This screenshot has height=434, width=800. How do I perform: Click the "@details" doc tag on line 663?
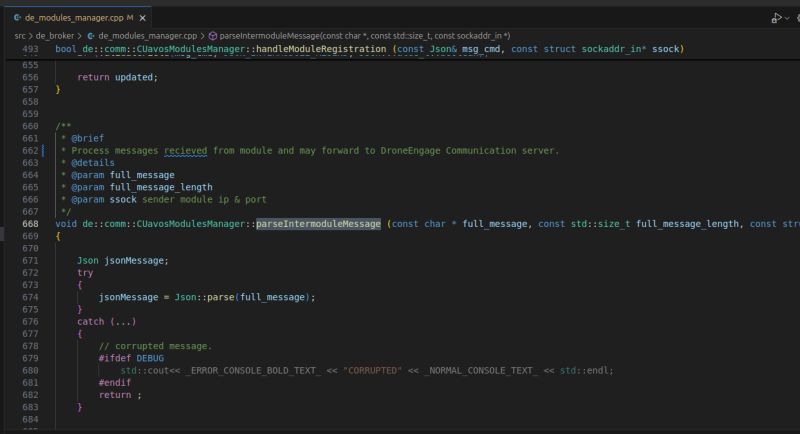point(93,163)
